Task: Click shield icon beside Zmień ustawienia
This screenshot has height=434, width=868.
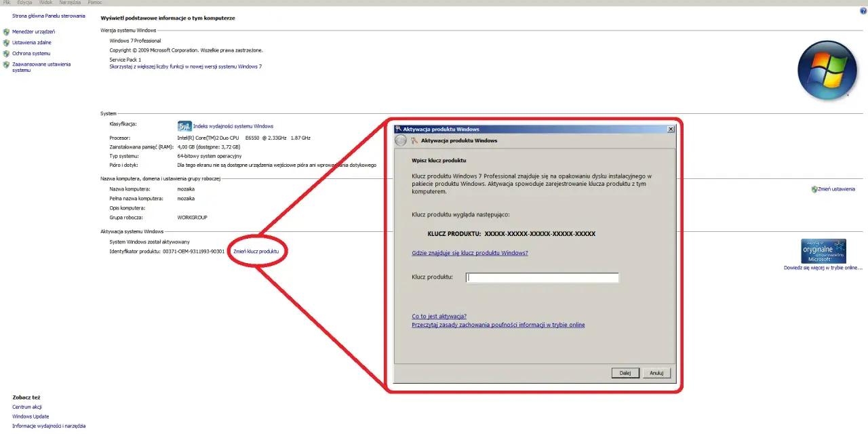Action: click(x=814, y=189)
